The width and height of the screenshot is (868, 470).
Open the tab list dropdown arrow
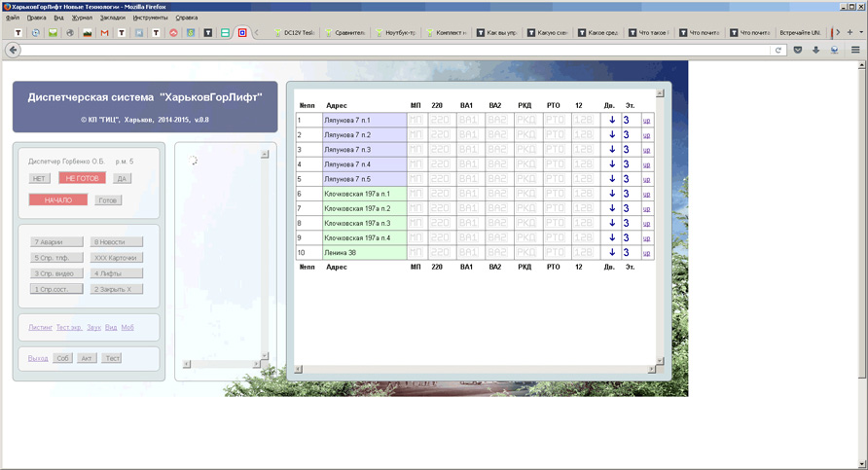pos(860,32)
